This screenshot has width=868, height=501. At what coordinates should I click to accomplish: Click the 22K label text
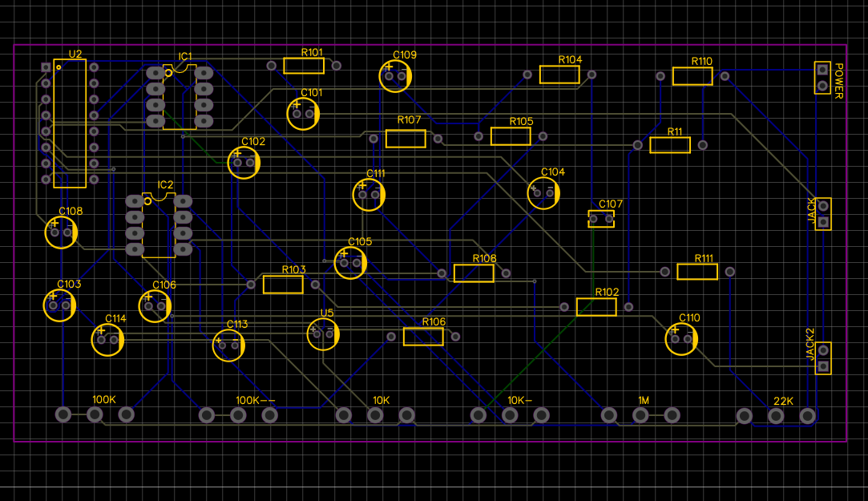point(783,401)
